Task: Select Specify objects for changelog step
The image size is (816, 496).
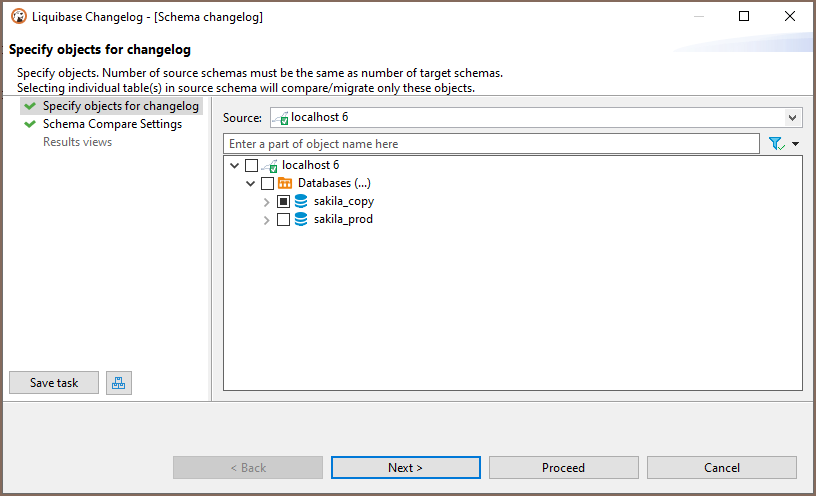Action: [120, 106]
